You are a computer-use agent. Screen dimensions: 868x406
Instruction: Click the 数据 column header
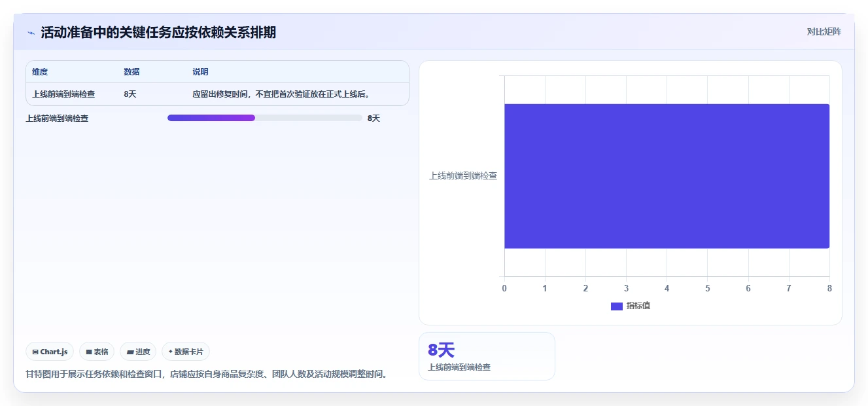click(x=131, y=72)
